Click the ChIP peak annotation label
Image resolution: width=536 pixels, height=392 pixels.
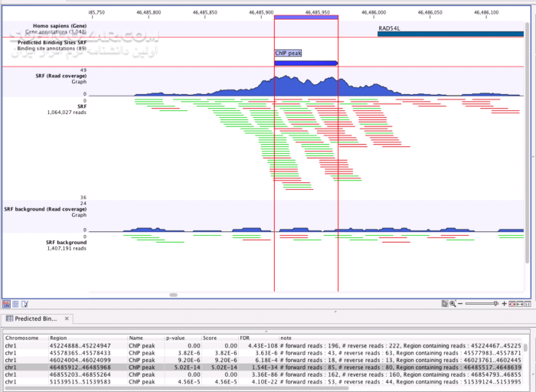[x=288, y=53]
